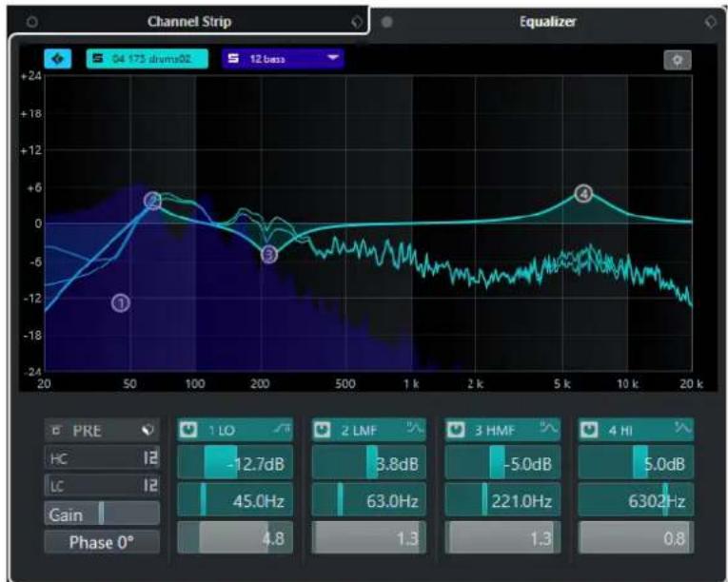Change HC filter slope value 12

(151, 458)
